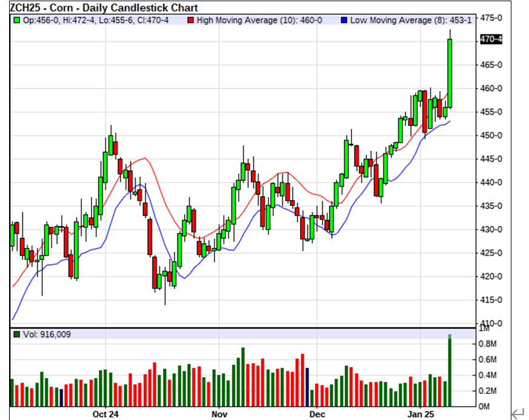
Task: Click the blue Low Moving Average swatch
Action: click(344, 21)
